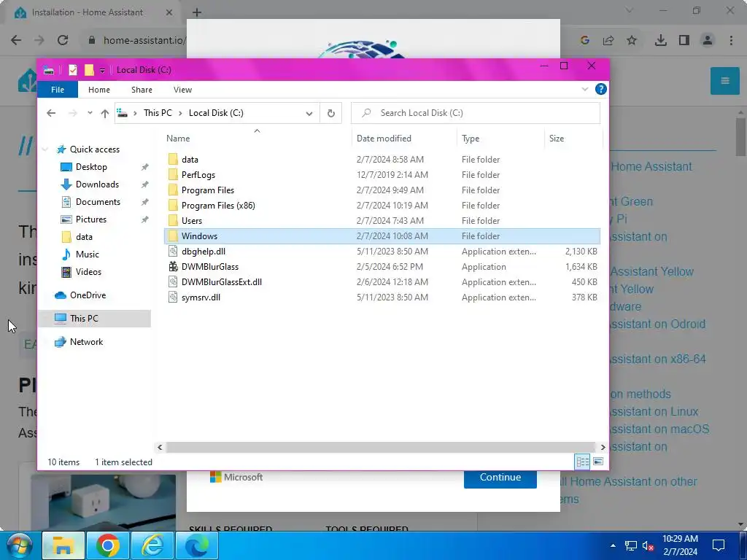The image size is (747, 560).
Task: Select Network in the navigation pane
Action: point(86,342)
